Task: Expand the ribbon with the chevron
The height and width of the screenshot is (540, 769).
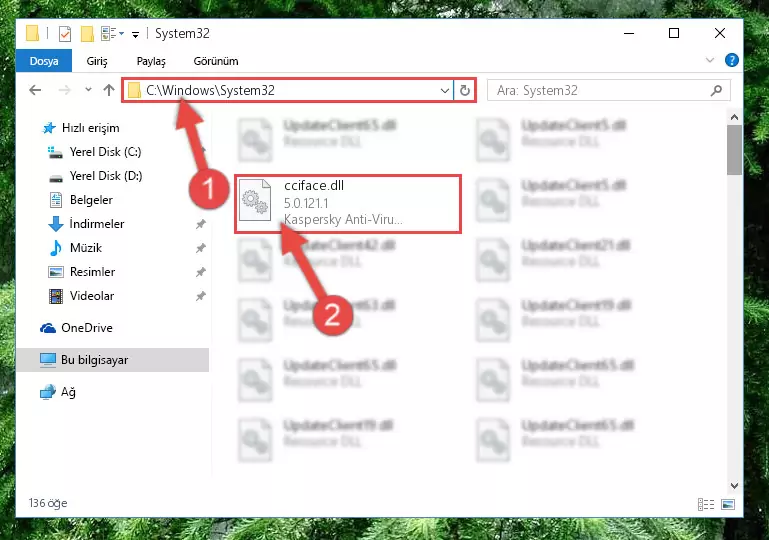Action: click(x=709, y=60)
